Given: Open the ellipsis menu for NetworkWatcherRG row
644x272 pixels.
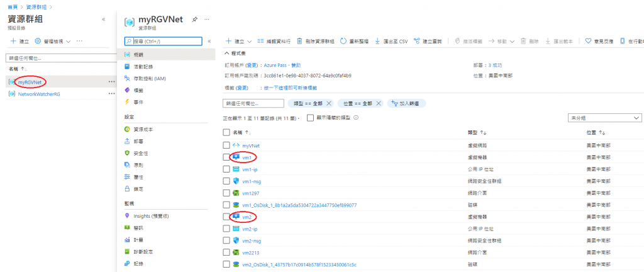Looking at the screenshot, I should click(112, 94).
